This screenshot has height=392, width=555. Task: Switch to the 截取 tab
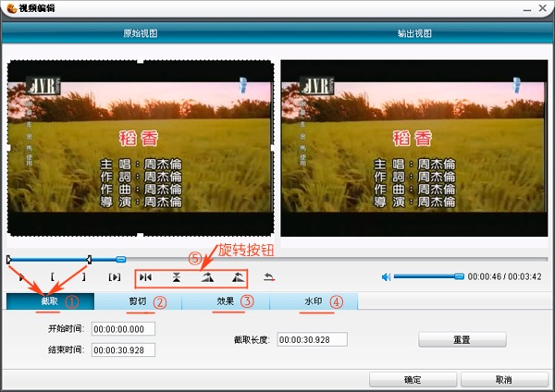coord(50,301)
